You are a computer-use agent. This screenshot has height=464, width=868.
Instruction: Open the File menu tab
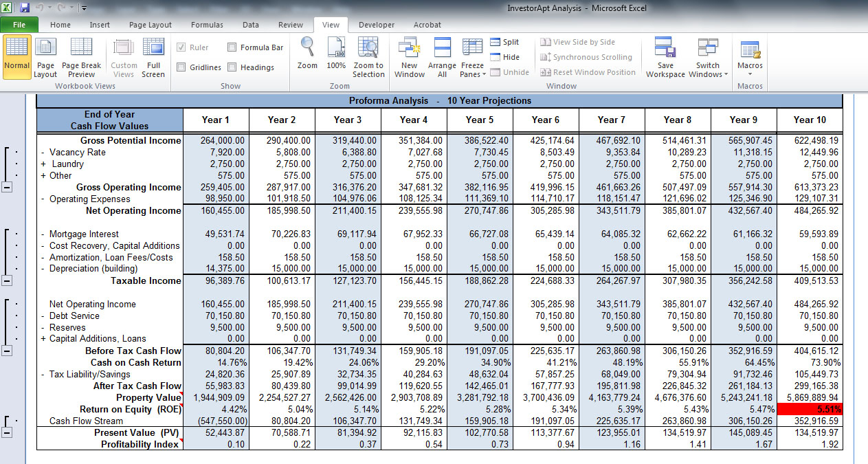click(x=19, y=25)
